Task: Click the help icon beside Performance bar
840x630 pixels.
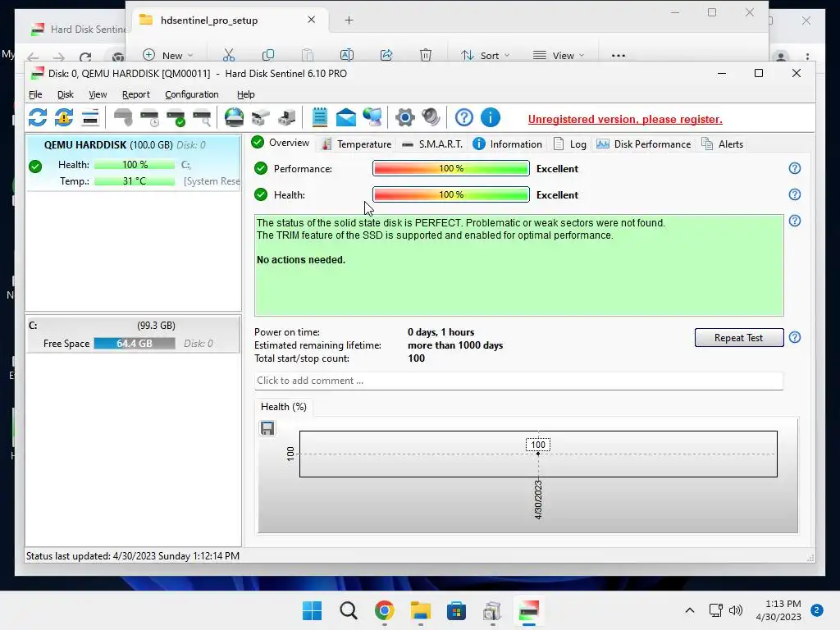Action: [x=795, y=168]
